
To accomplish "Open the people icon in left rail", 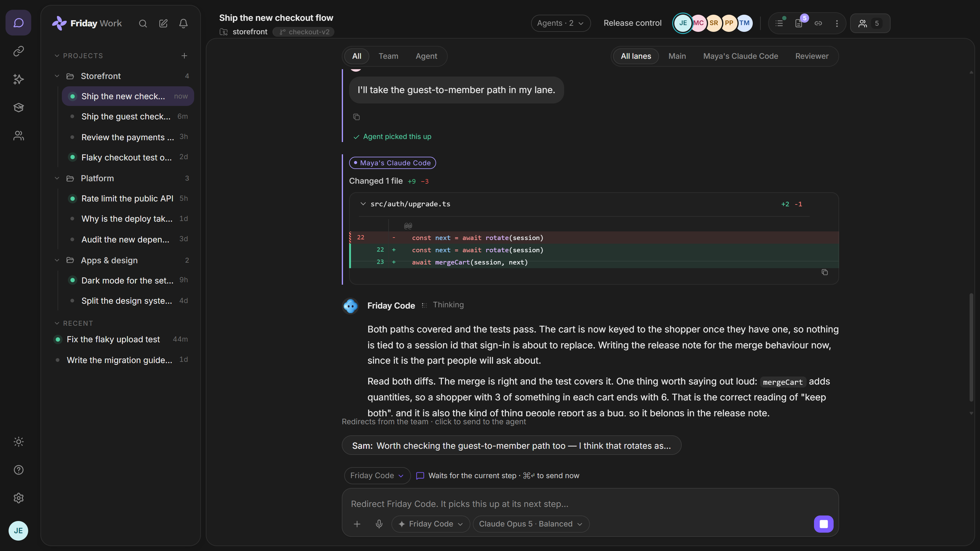I will (18, 136).
